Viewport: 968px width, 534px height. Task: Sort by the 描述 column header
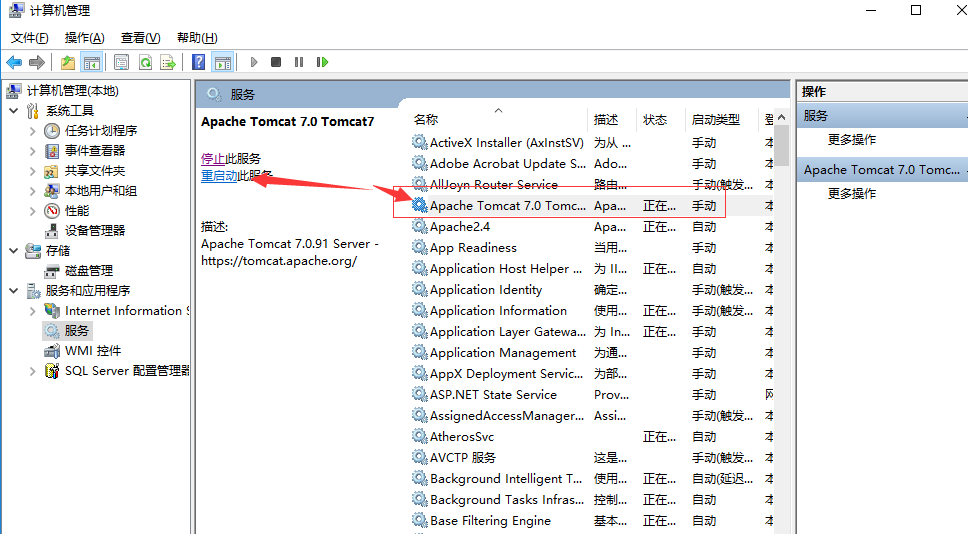[611, 120]
